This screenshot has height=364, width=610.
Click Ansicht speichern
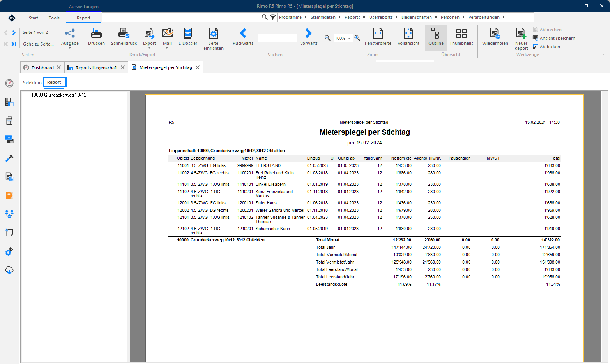(x=554, y=38)
